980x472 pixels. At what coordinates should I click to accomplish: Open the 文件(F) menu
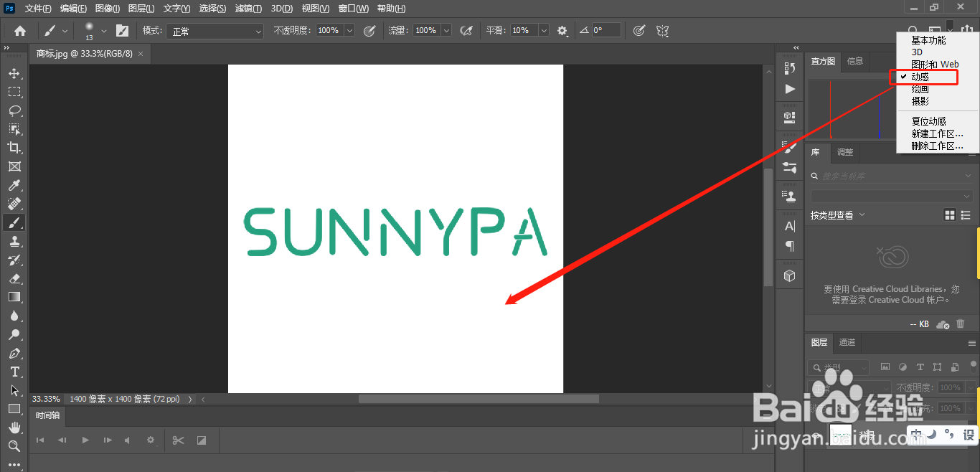(x=38, y=9)
